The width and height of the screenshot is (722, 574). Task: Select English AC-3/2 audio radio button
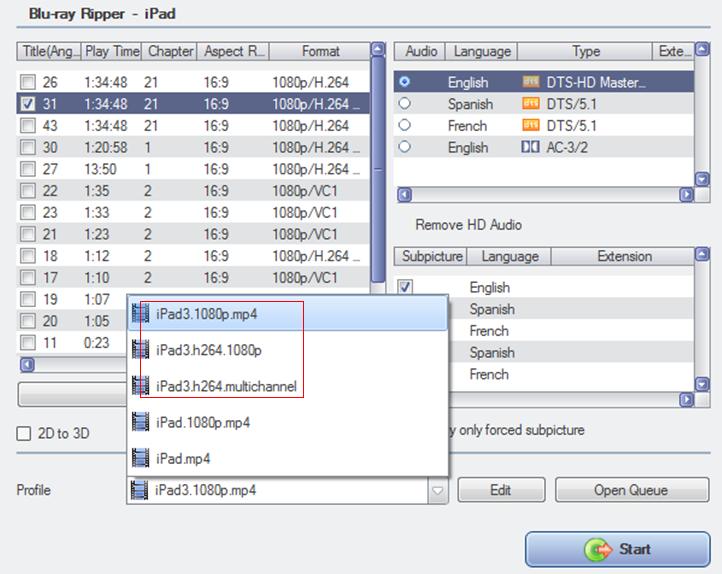pyautogui.click(x=404, y=146)
